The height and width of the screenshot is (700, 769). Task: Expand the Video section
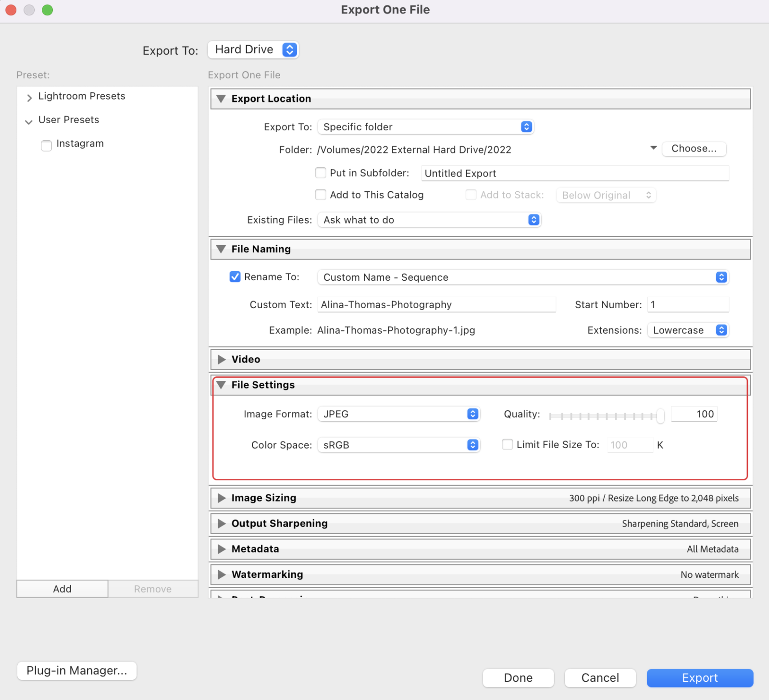coord(222,359)
